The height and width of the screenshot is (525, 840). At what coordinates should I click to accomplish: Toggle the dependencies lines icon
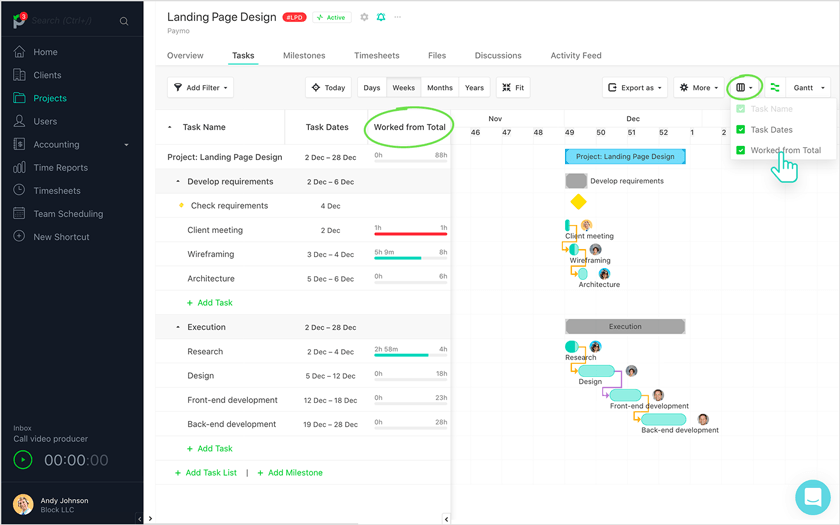pyautogui.click(x=775, y=87)
